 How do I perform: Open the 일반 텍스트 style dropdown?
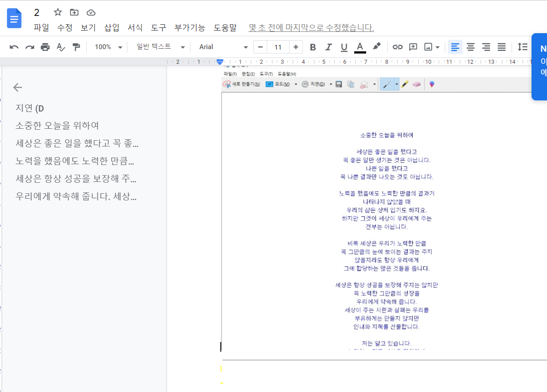(161, 47)
